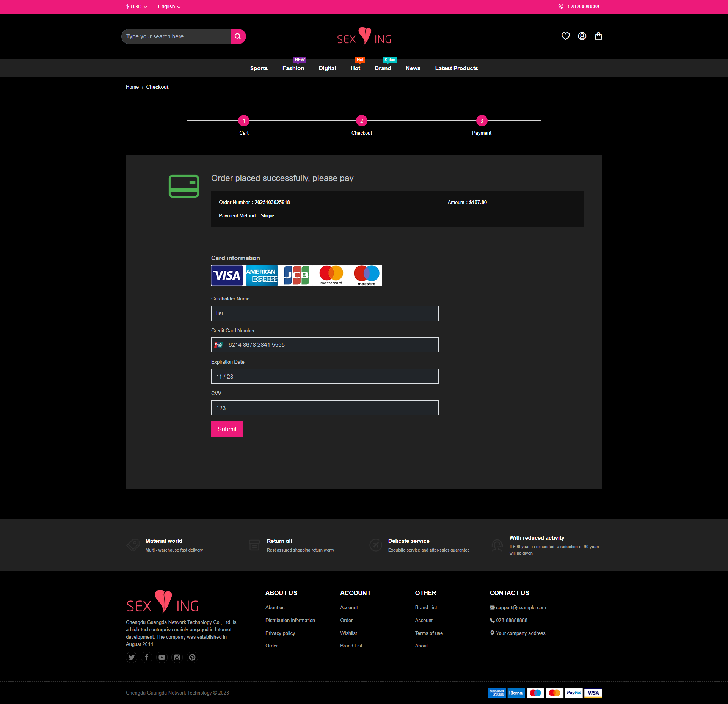Open the user account icon
The image size is (728, 704).
pos(582,36)
